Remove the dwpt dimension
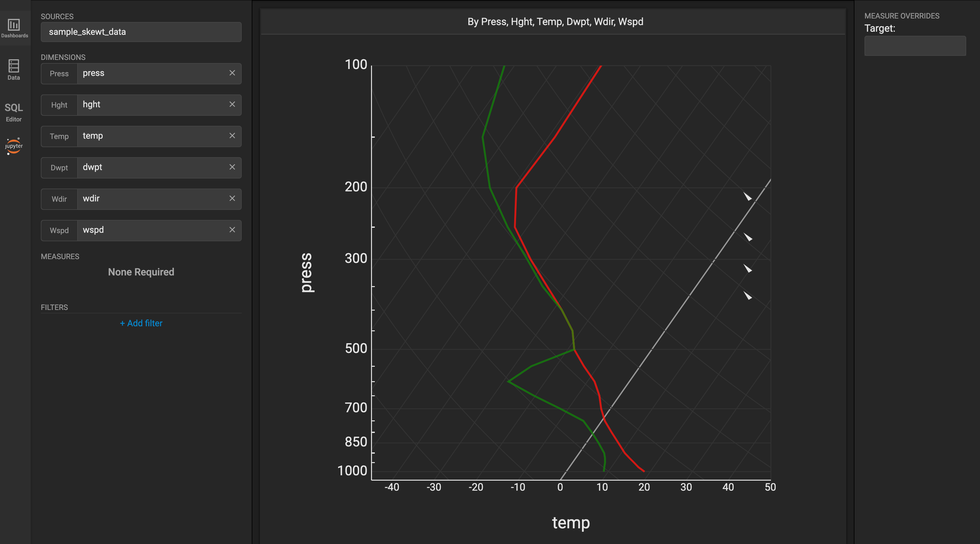980x544 pixels. [232, 167]
